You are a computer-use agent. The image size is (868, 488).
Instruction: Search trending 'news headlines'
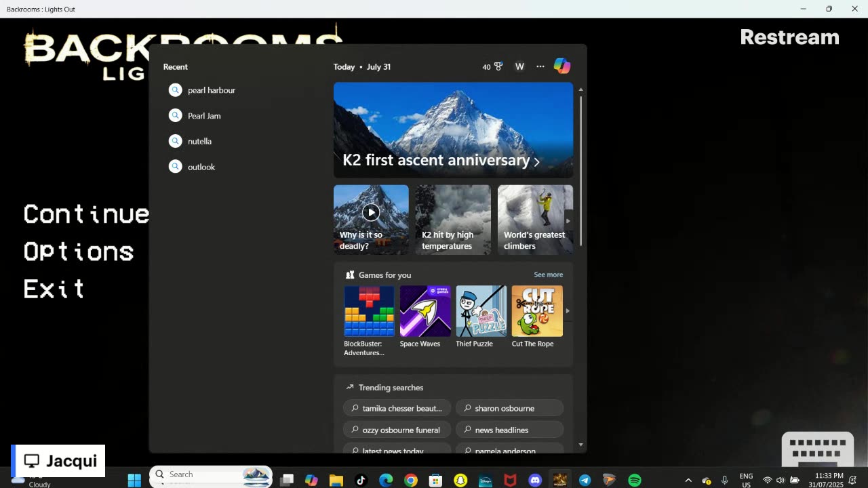509,430
